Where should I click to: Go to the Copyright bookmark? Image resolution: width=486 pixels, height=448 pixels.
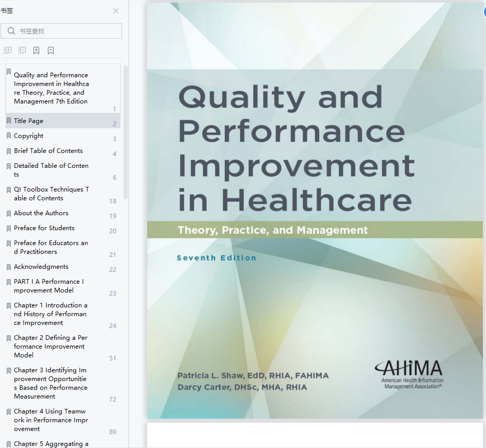(63, 136)
